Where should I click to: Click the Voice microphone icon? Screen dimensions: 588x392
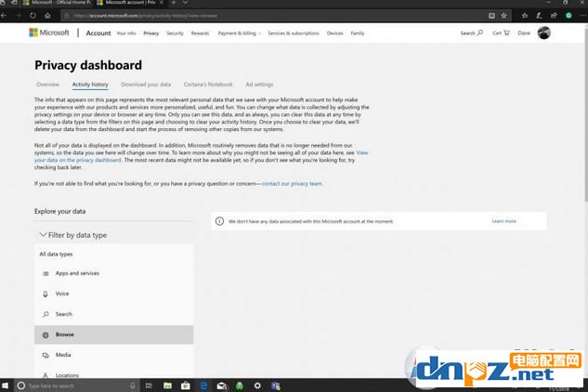46,294
